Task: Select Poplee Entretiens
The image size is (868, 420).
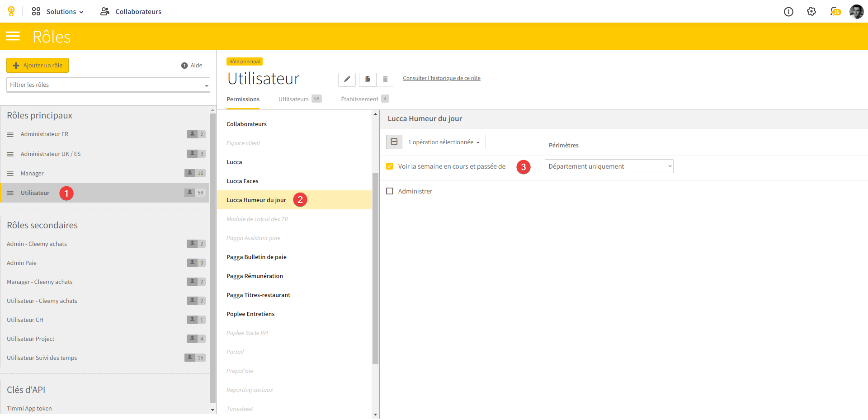Action: point(294,314)
